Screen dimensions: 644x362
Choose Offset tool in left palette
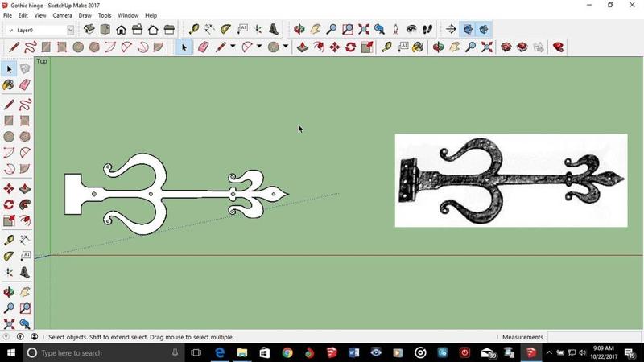pyautogui.click(x=25, y=220)
